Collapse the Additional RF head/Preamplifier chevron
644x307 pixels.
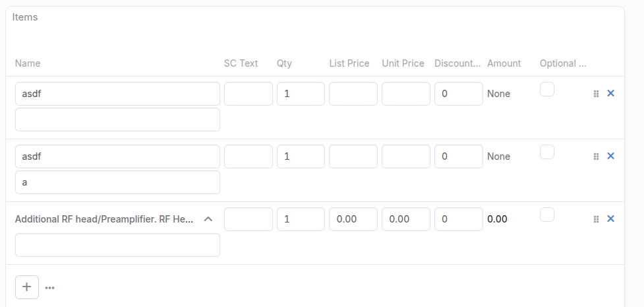click(208, 219)
